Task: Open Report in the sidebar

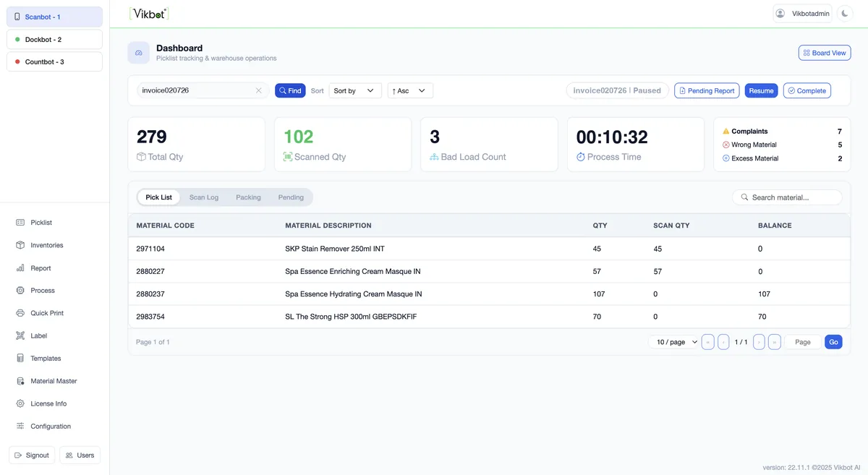Action: [x=41, y=268]
